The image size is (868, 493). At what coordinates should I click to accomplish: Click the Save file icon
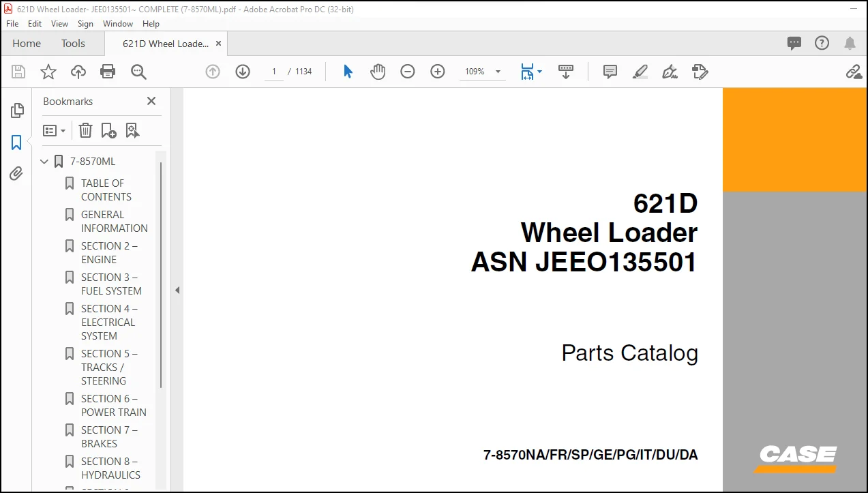tap(18, 72)
